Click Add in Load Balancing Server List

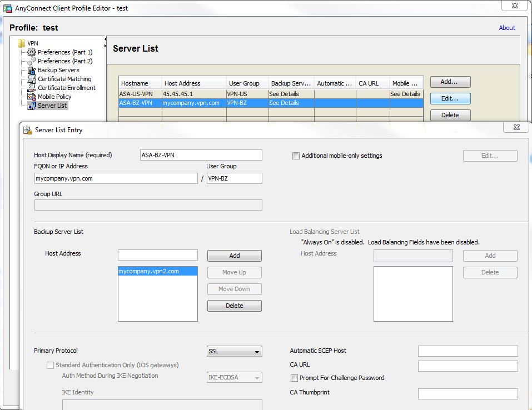coord(490,256)
